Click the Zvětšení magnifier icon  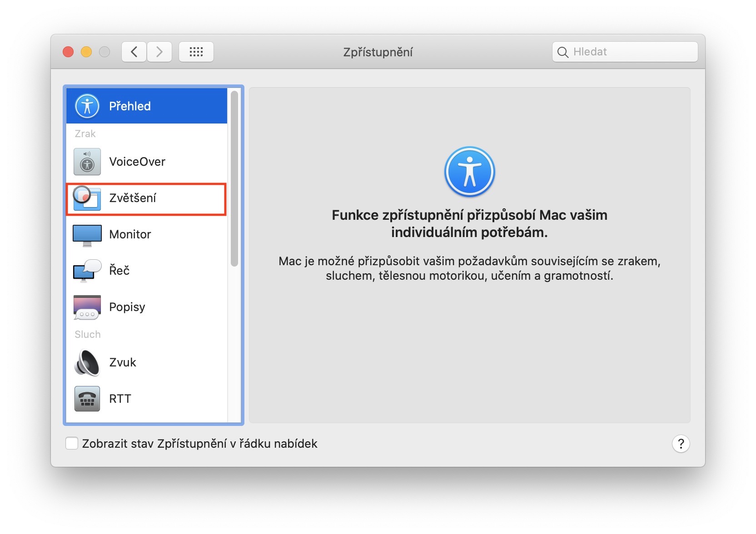(87, 198)
